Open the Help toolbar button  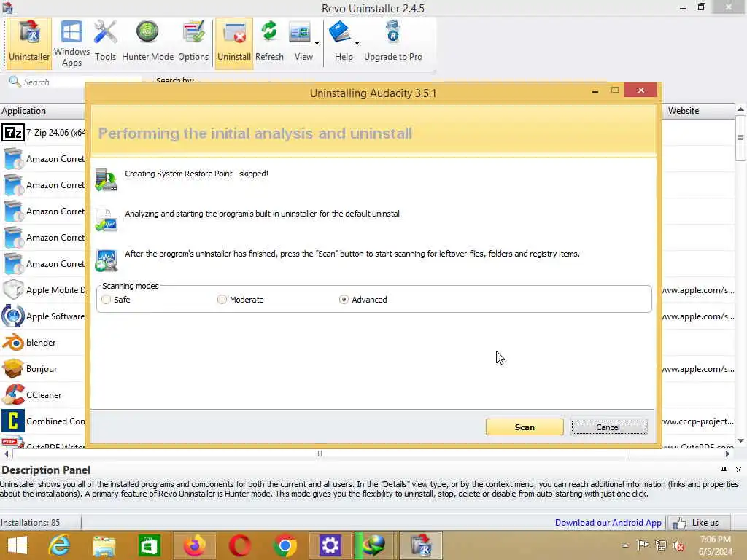tap(341, 43)
